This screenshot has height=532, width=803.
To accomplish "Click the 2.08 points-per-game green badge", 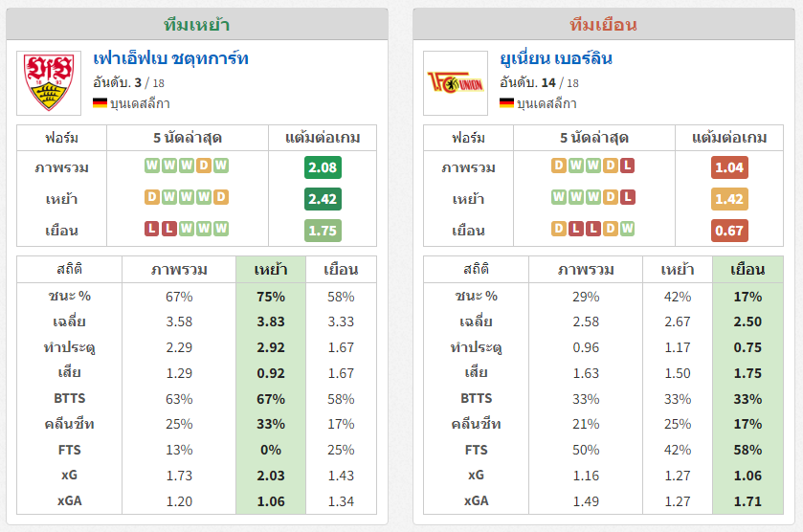I will (323, 167).
